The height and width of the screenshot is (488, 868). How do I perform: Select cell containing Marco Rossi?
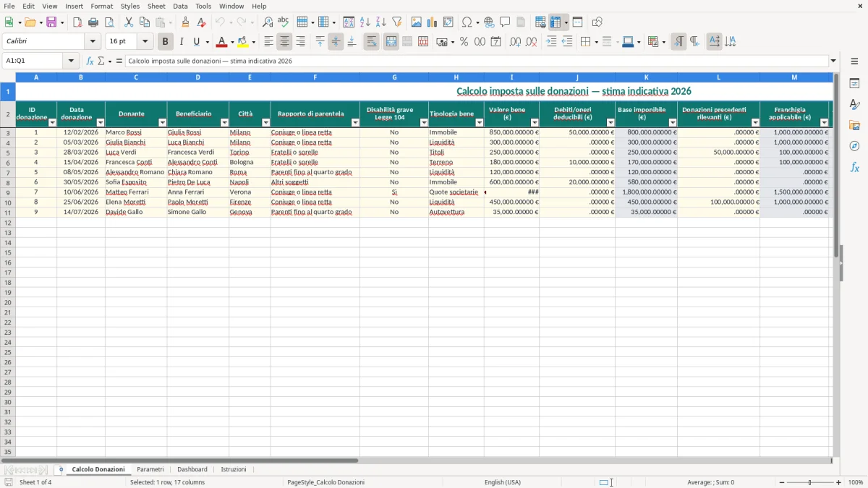[136, 132]
